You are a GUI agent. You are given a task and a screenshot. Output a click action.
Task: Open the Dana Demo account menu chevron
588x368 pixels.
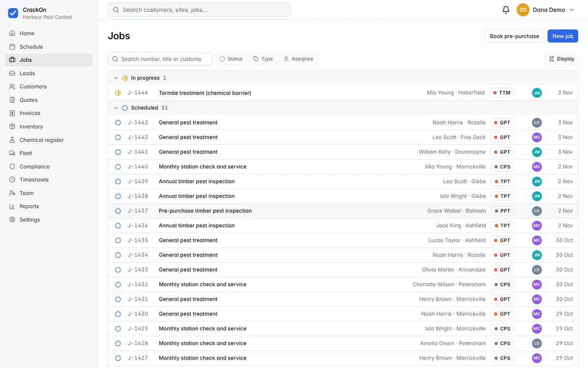click(x=571, y=10)
